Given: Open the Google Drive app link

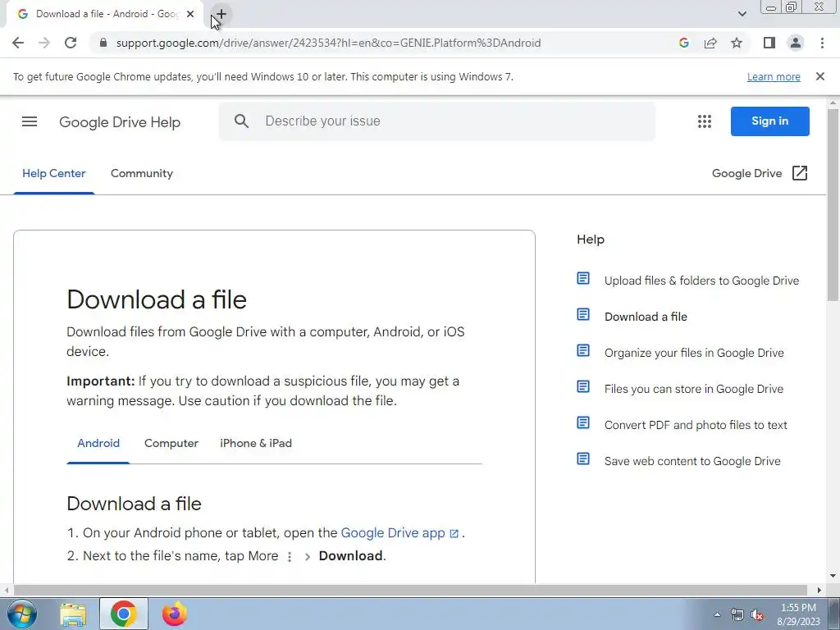Looking at the screenshot, I should pos(393,533).
